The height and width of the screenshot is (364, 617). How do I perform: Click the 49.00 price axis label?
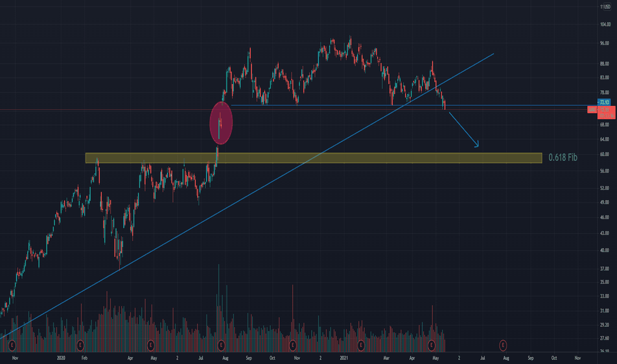605,203
